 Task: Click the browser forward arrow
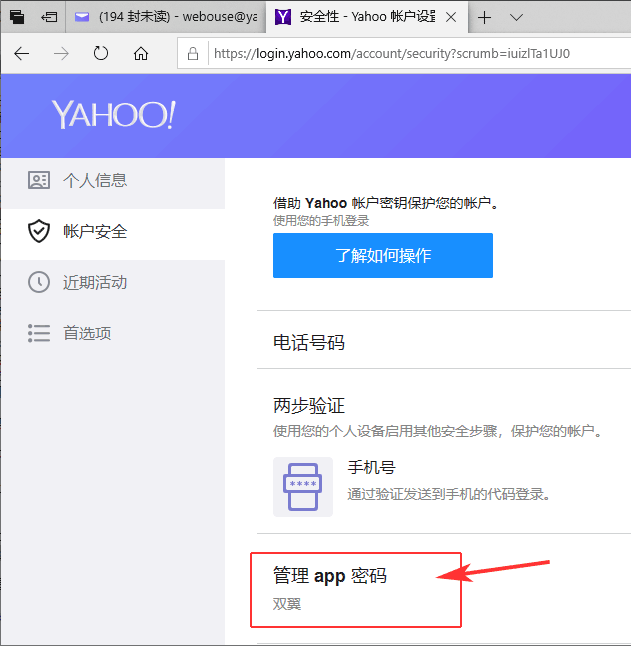click(61, 54)
